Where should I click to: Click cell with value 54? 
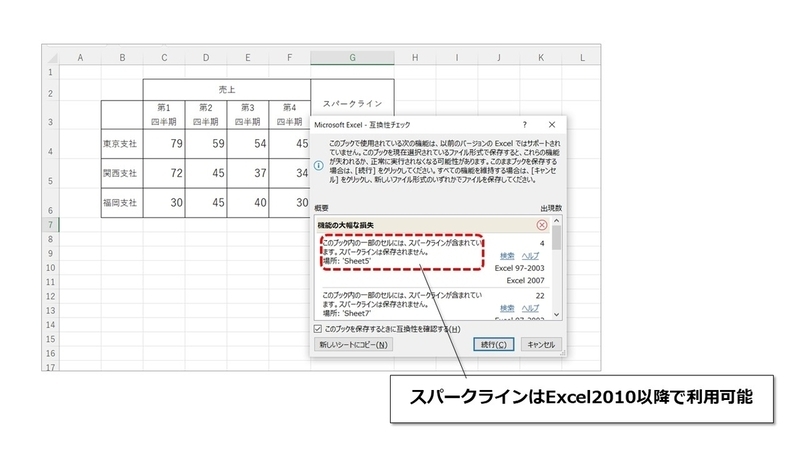(247, 144)
